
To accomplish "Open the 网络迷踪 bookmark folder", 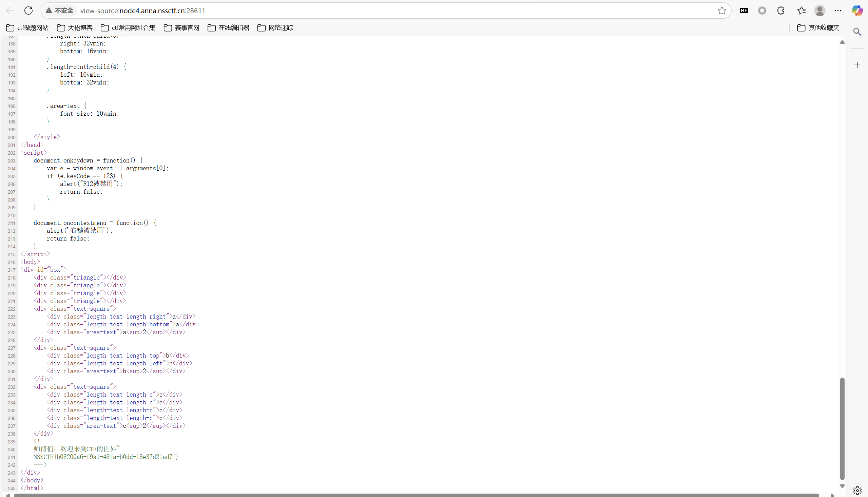I will tap(275, 28).
